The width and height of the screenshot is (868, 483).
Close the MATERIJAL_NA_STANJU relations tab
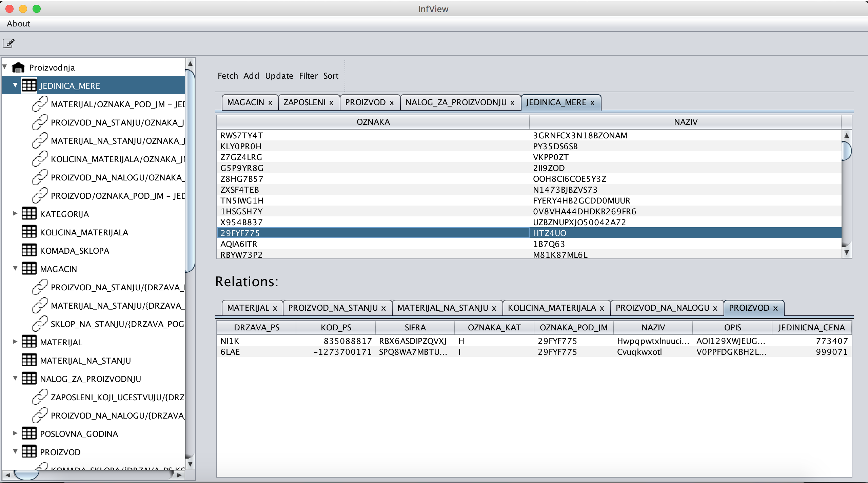point(494,308)
